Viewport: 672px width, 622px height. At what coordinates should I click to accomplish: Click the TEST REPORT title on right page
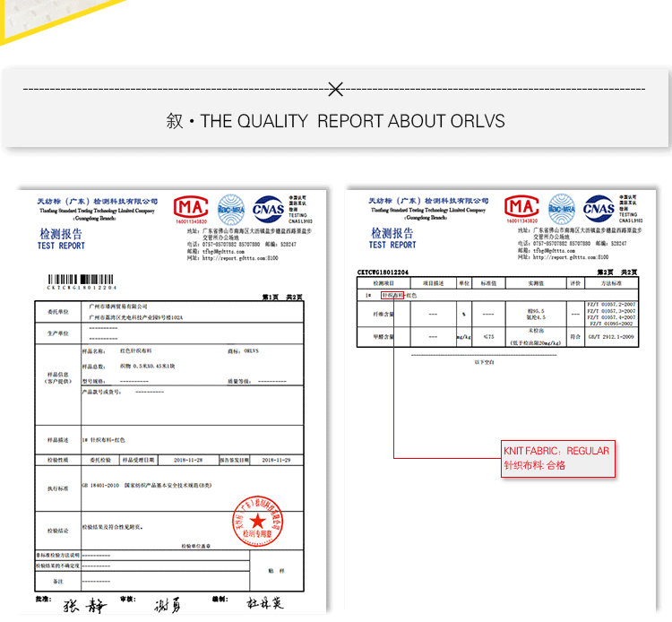pos(392,245)
